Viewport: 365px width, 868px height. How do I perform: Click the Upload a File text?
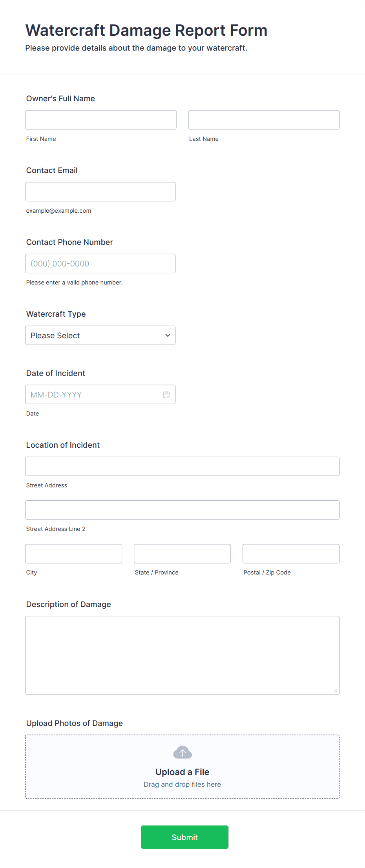pyautogui.click(x=182, y=772)
